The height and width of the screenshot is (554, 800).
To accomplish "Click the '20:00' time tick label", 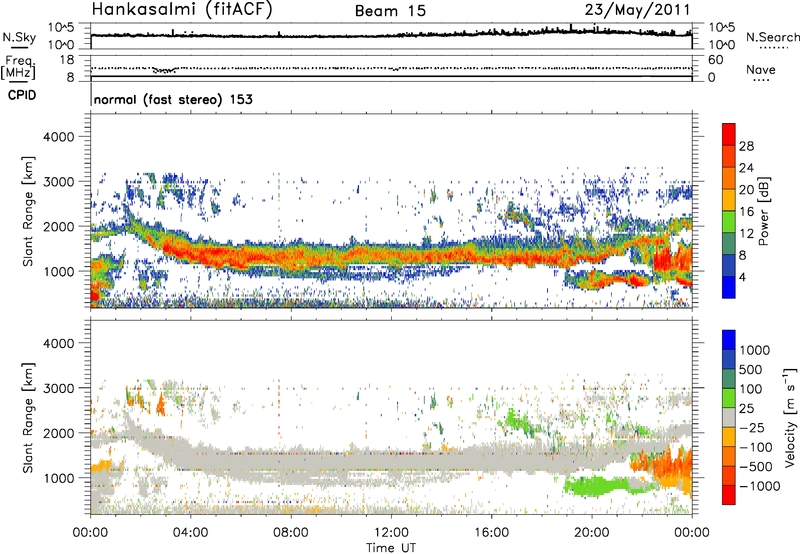I will coord(592,533).
